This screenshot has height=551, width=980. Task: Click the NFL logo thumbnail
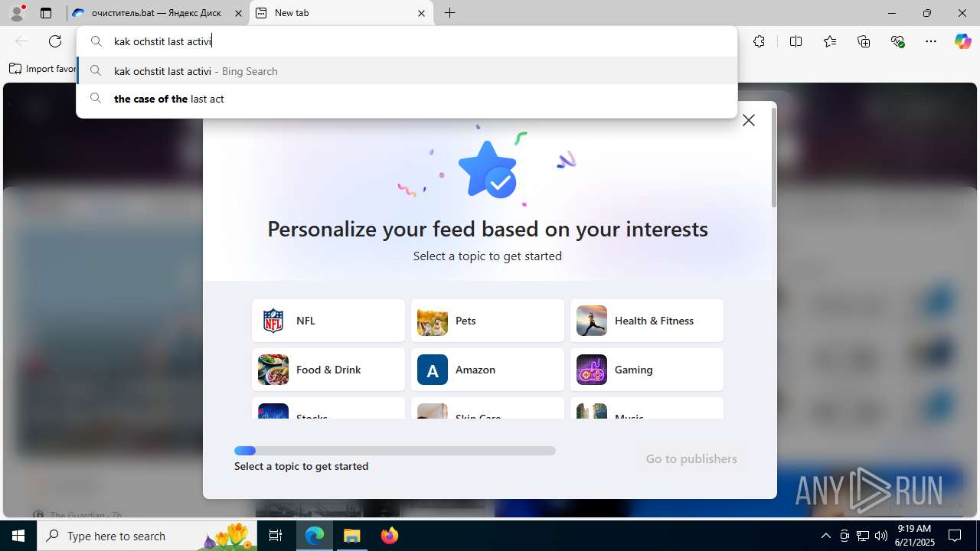273,321
